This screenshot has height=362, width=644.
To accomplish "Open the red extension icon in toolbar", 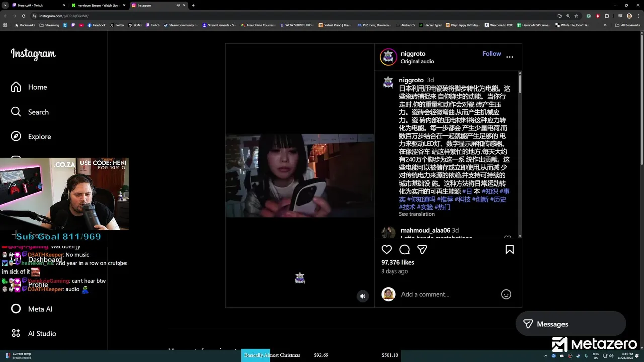I will (598, 16).
